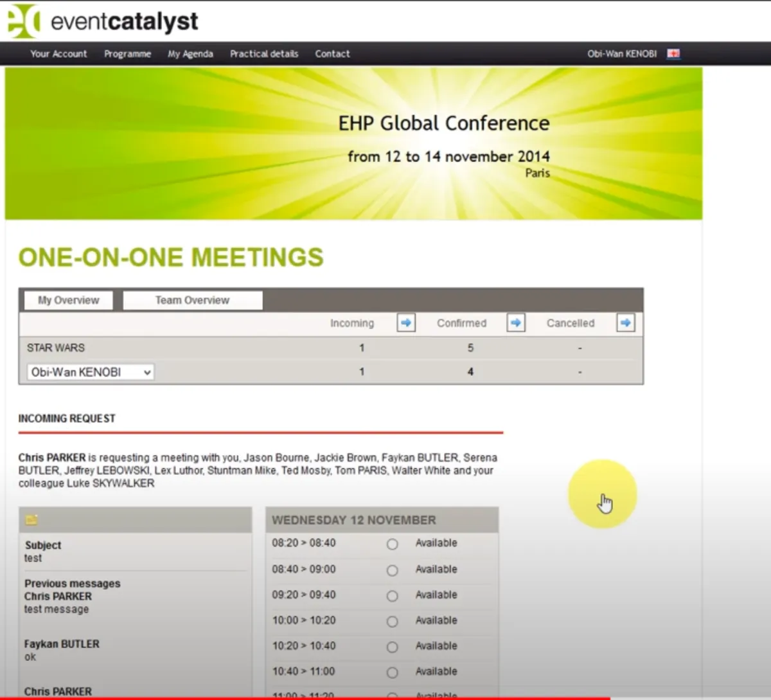Click the eventcatalyst wordmark

point(124,22)
